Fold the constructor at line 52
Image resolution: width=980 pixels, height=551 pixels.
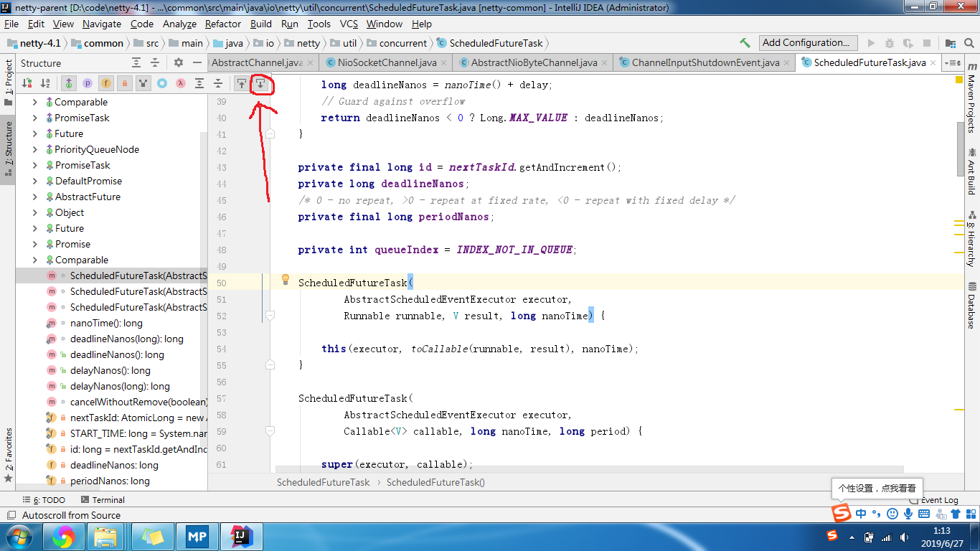click(x=270, y=315)
